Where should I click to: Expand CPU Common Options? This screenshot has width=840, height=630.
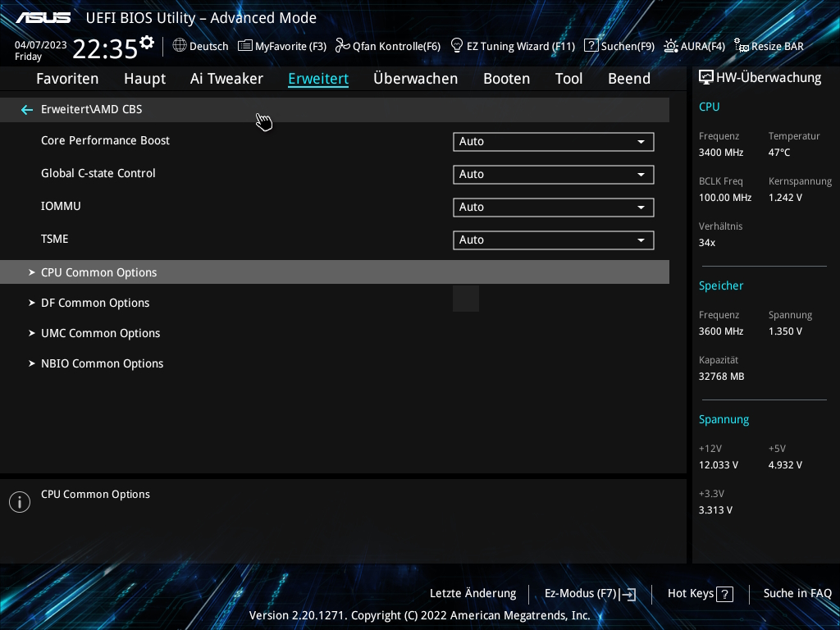point(335,272)
